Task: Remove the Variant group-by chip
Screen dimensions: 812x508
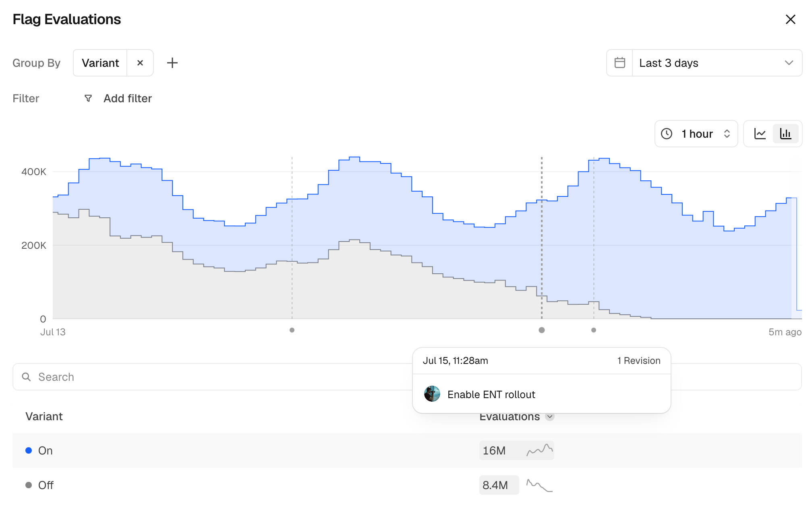Action: [x=140, y=63]
